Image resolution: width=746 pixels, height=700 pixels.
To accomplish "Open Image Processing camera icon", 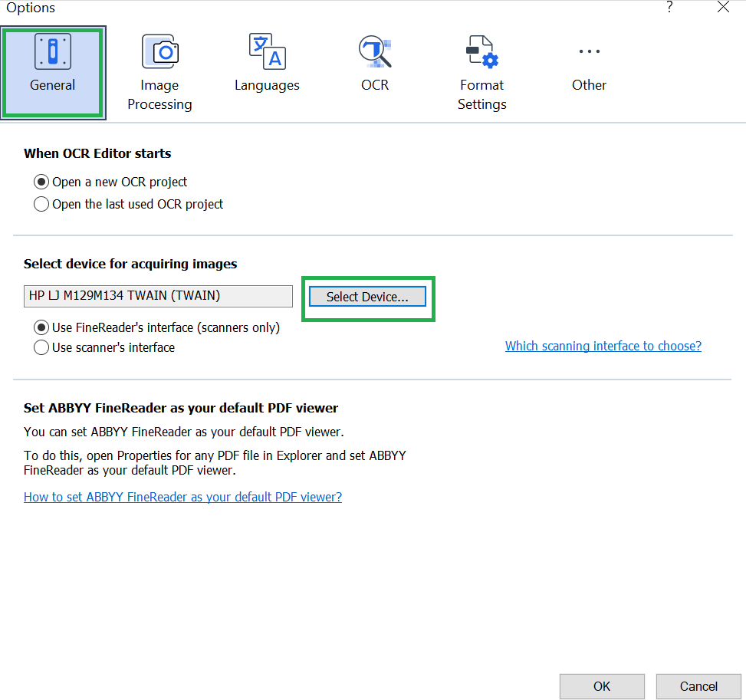I will (159, 51).
